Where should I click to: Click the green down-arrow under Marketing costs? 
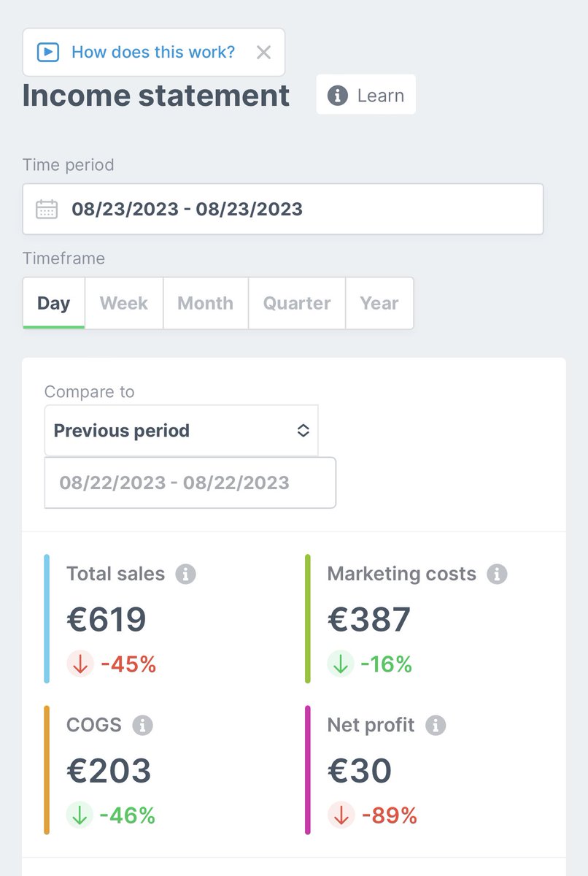(x=341, y=664)
